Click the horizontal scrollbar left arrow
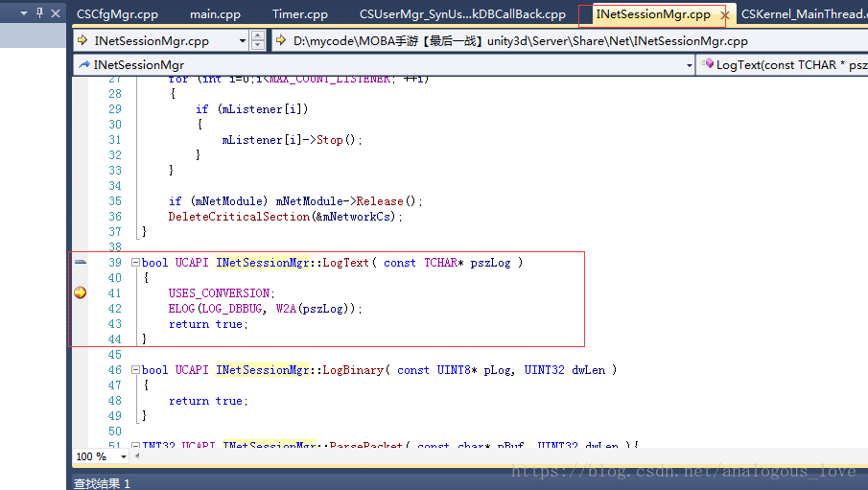 click(x=137, y=456)
